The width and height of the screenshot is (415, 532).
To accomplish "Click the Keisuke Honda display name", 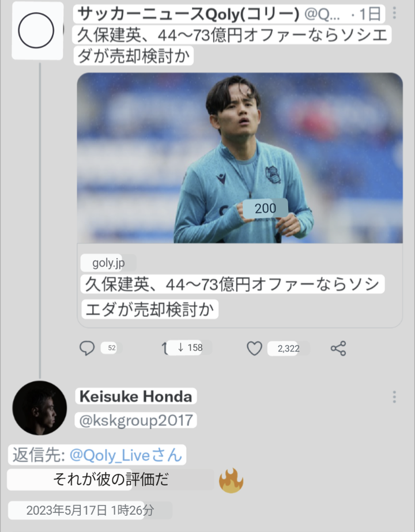I will click(136, 397).
